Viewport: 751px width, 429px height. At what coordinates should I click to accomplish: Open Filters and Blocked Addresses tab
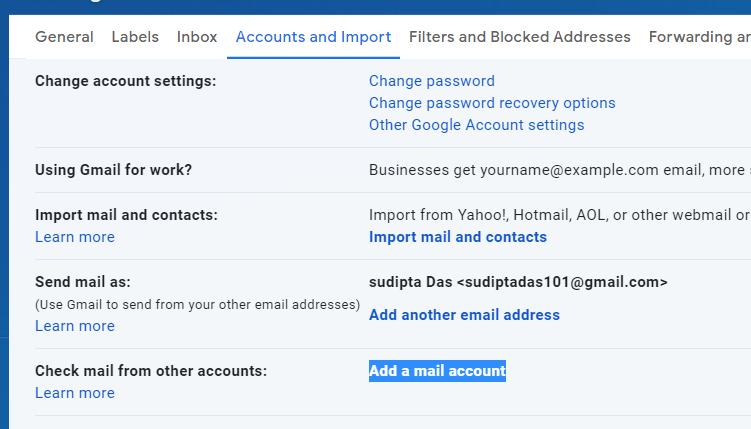pyautogui.click(x=519, y=37)
